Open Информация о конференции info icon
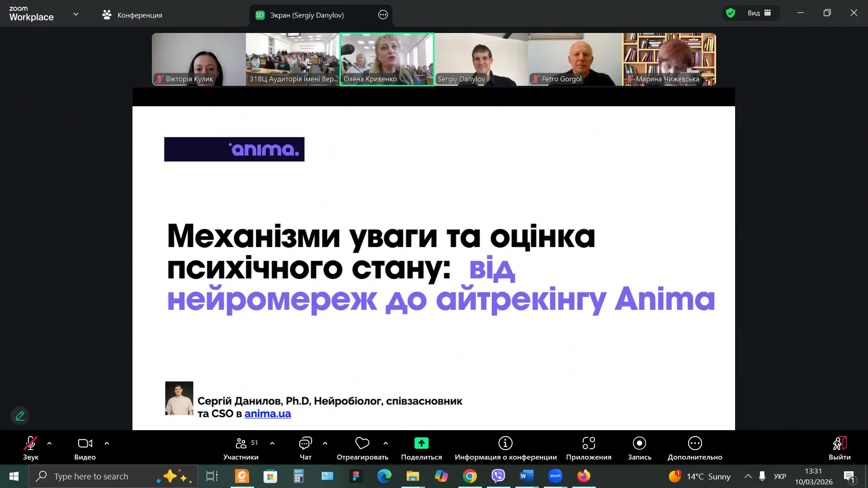Screen dimensions: 868x488 (505, 443)
